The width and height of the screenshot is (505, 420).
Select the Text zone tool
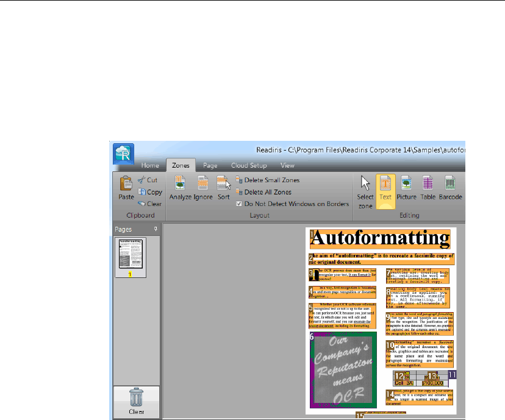click(385, 192)
